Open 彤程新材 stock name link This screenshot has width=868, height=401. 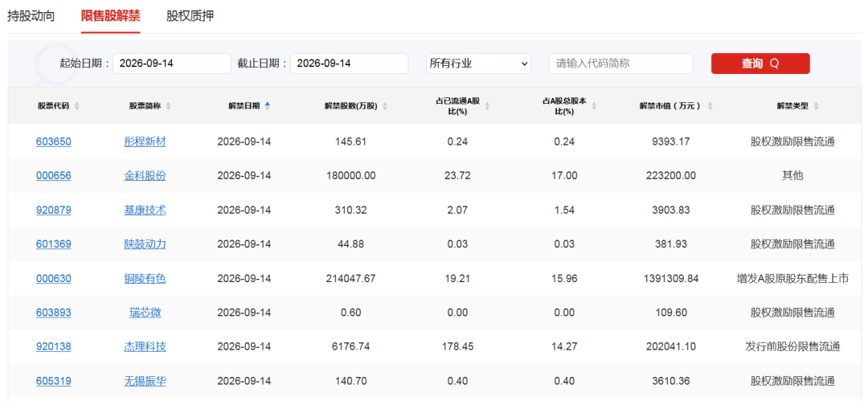(145, 141)
